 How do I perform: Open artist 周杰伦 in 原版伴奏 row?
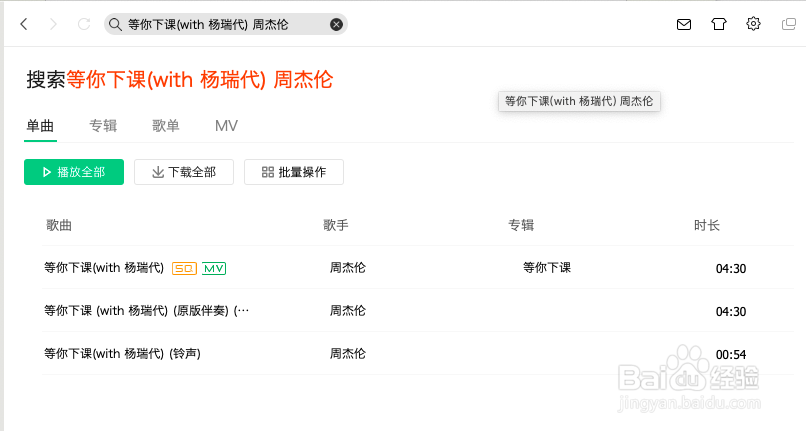point(347,311)
